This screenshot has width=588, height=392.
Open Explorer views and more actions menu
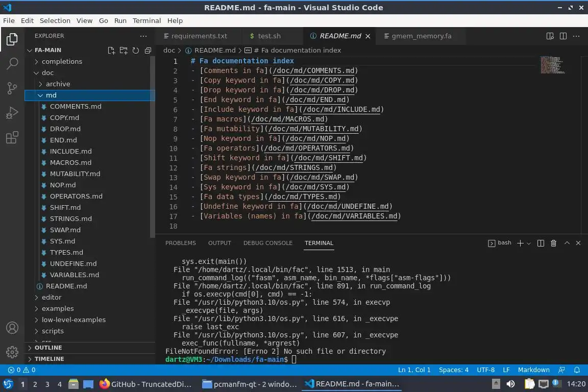click(x=143, y=36)
